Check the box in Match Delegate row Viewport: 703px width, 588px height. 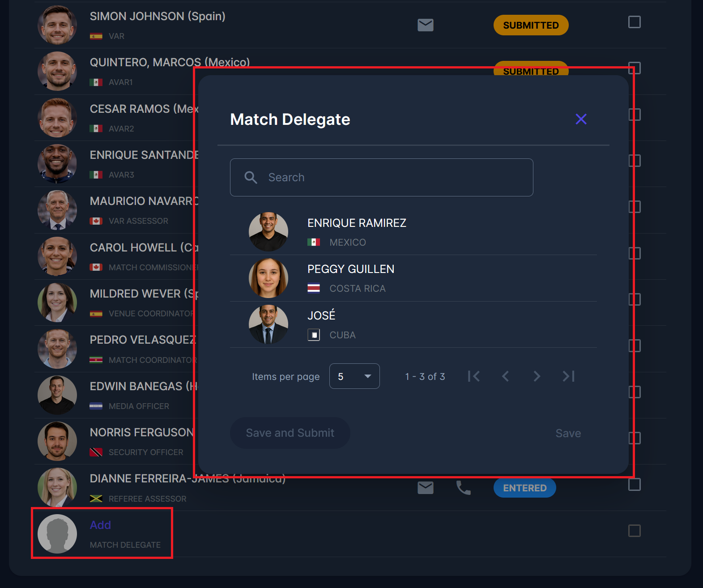(x=634, y=531)
